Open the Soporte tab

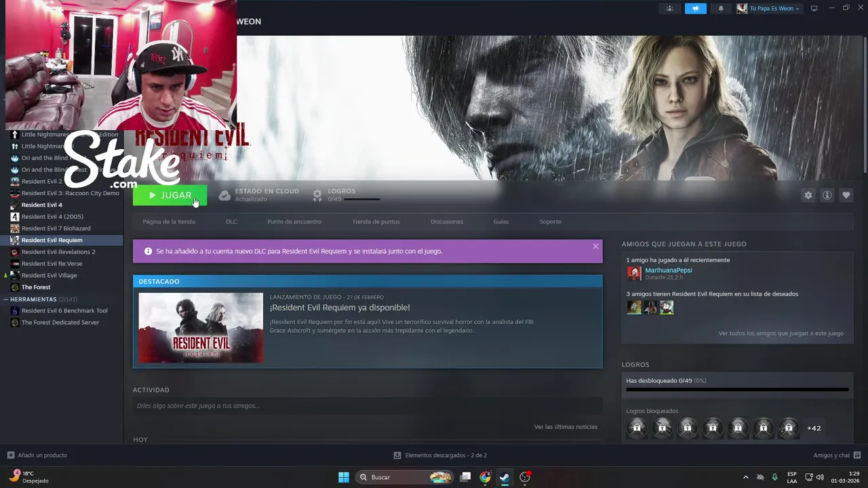pos(551,222)
